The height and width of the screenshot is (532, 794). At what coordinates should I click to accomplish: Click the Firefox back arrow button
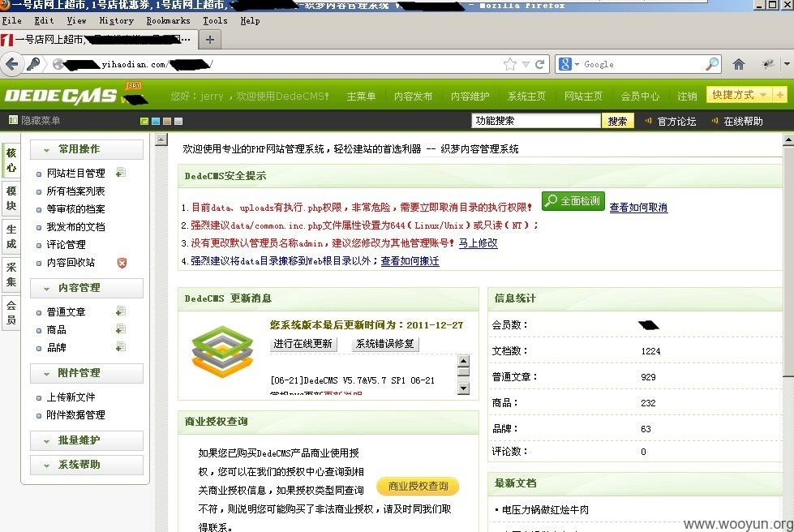[11, 64]
